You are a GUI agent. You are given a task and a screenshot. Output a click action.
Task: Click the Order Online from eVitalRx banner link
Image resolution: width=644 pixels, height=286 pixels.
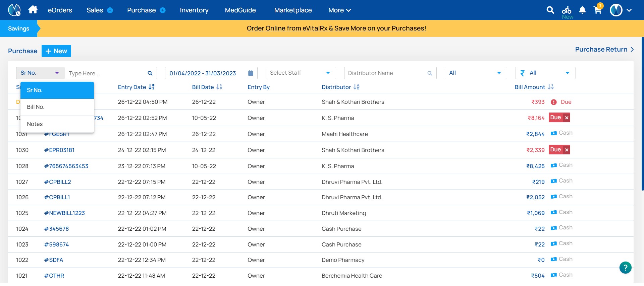[x=336, y=28]
